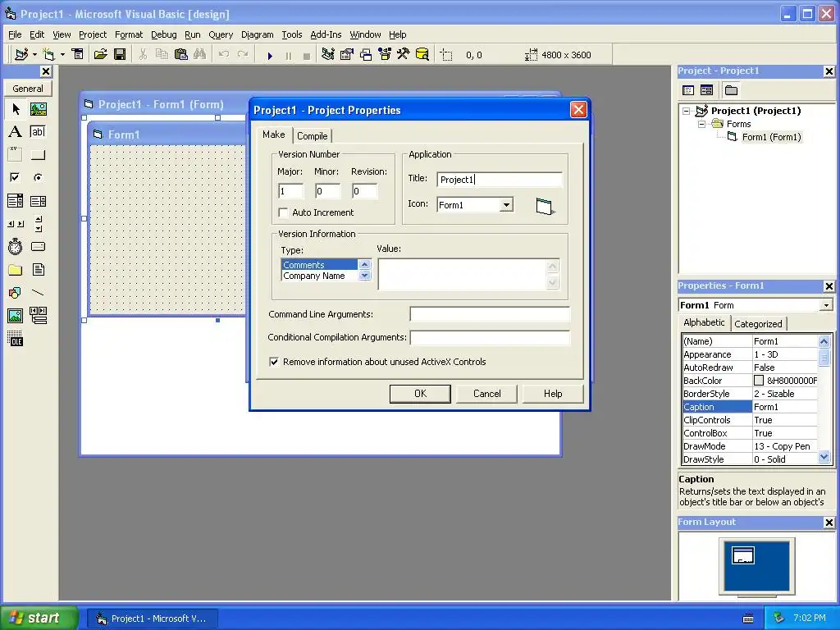Image resolution: width=840 pixels, height=630 pixels.
Task: Select the OptionButton control tool
Action: (x=38, y=177)
